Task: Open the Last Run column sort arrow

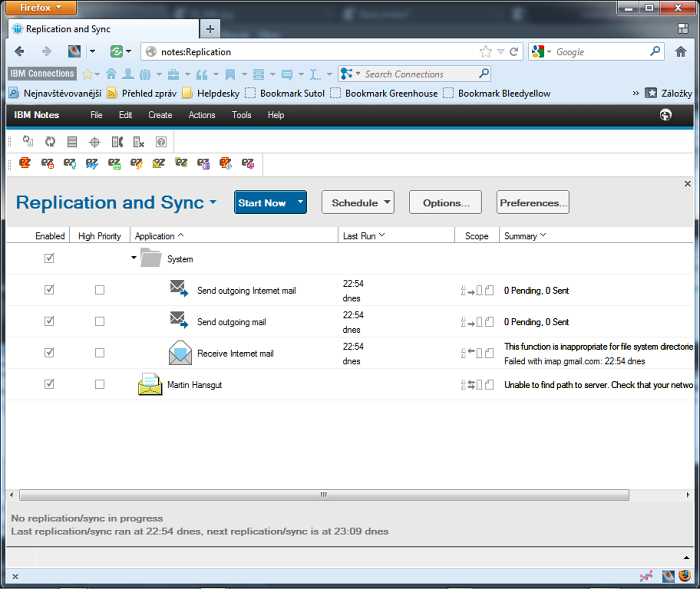Action: pos(382,235)
